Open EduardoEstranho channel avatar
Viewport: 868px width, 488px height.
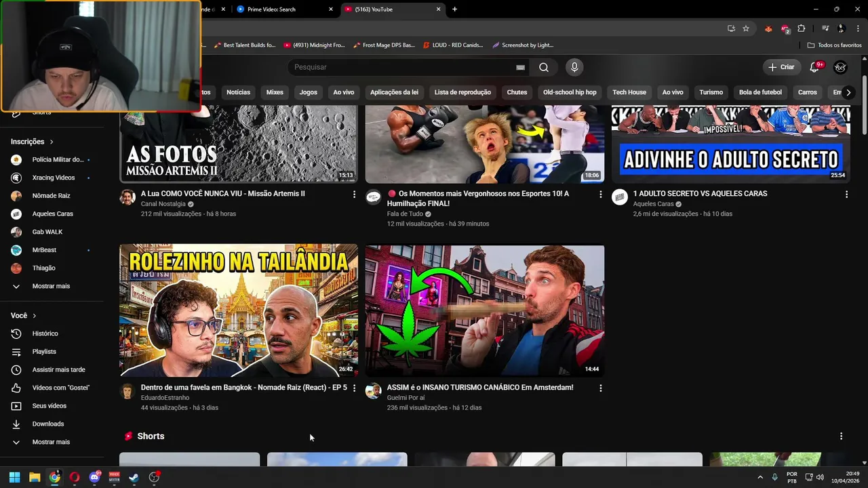(x=127, y=391)
